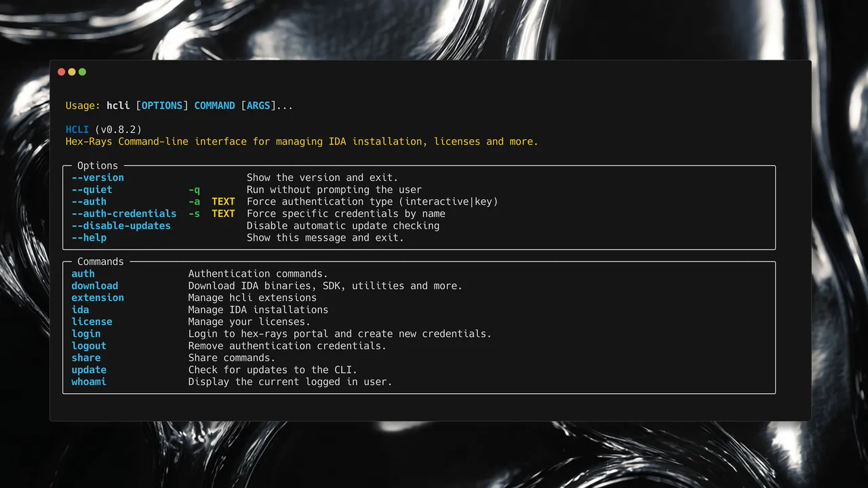The height and width of the screenshot is (488, 868).
Task: Click "Share commands." description
Action: tap(232, 358)
